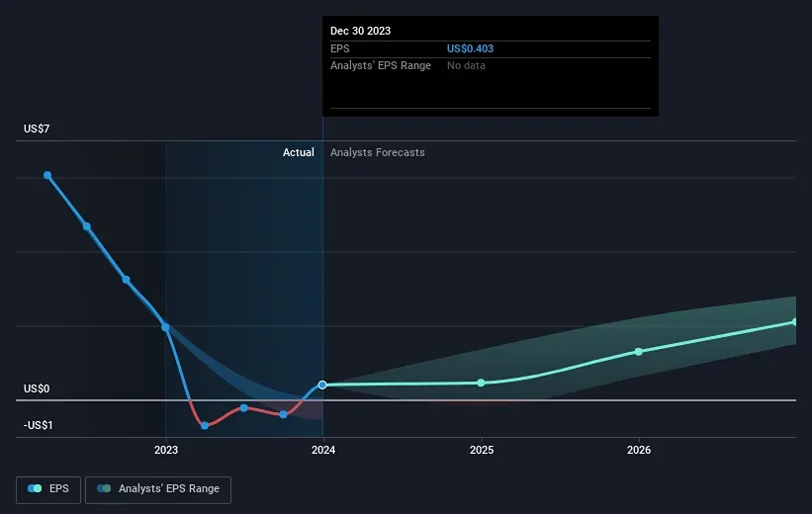Click the EPS data point at 2023 gridline
Image resolution: width=812 pixels, height=514 pixels.
pyautogui.click(x=165, y=327)
